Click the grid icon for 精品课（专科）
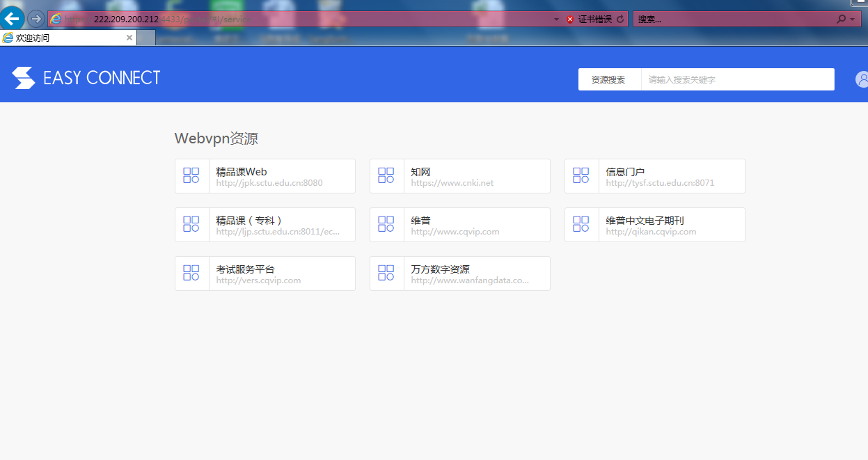The image size is (868, 460). click(191, 224)
